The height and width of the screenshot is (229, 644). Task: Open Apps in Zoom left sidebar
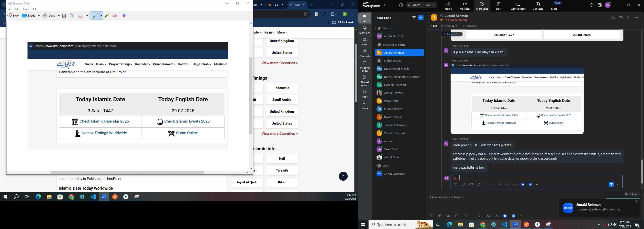point(365,94)
